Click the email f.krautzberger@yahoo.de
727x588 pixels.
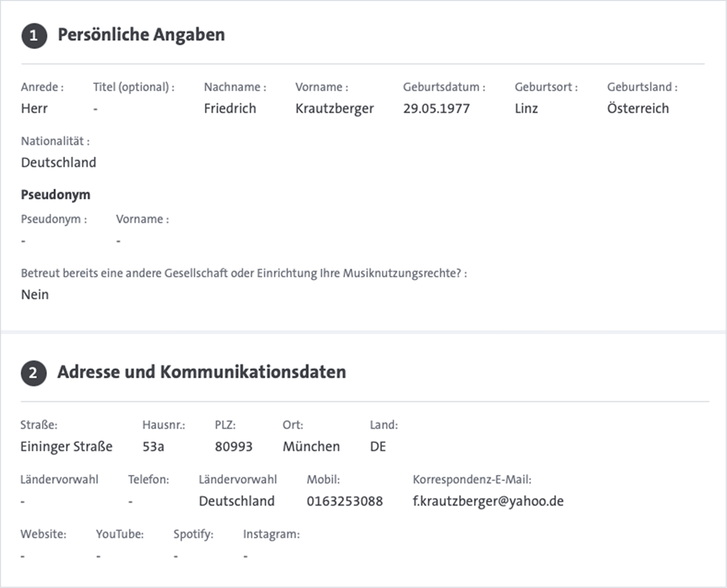[x=487, y=501]
